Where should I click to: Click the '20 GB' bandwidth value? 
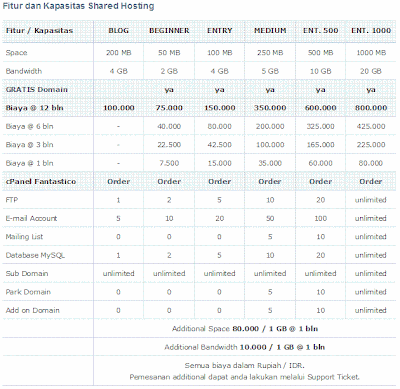371,71
